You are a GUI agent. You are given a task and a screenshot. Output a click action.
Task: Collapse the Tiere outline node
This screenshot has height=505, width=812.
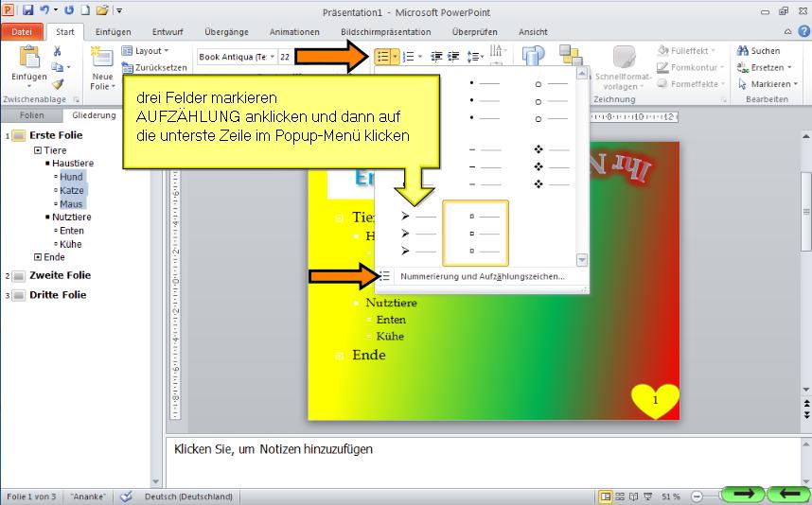click(x=38, y=150)
